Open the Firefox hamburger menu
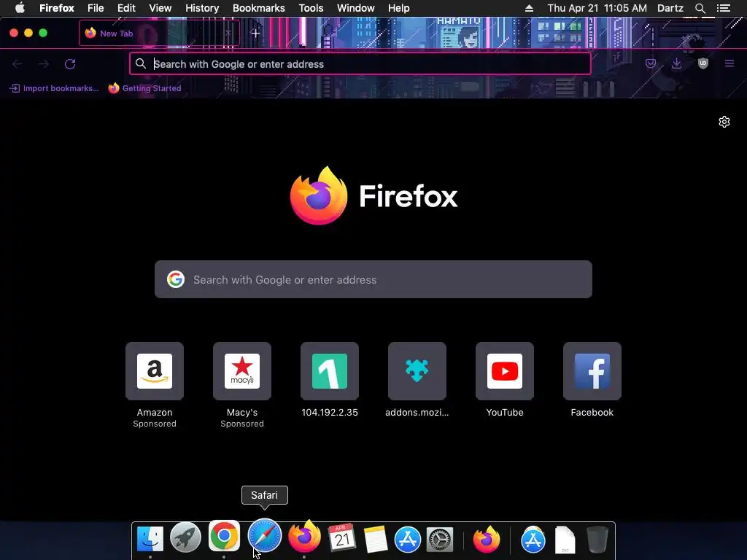Viewport: 747px width, 560px height. (x=729, y=63)
